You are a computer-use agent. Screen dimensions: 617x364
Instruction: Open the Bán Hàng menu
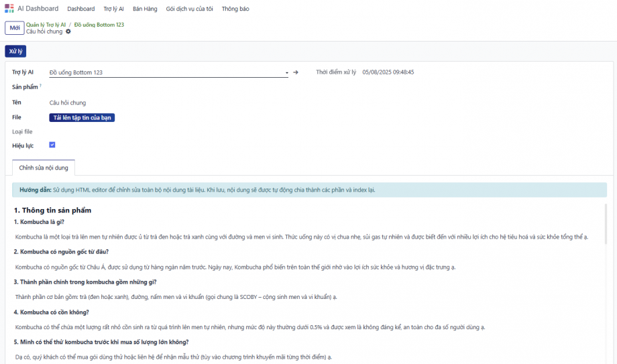144,9
